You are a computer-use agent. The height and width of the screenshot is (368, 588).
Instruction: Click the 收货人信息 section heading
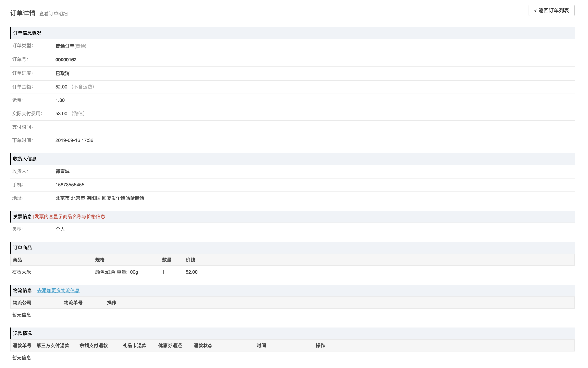[x=25, y=159]
